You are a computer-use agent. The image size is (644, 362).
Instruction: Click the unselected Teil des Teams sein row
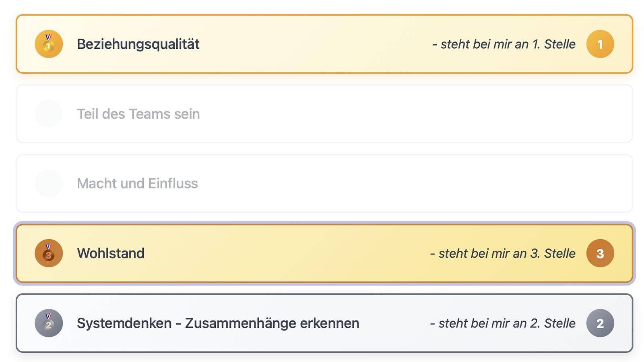322,114
